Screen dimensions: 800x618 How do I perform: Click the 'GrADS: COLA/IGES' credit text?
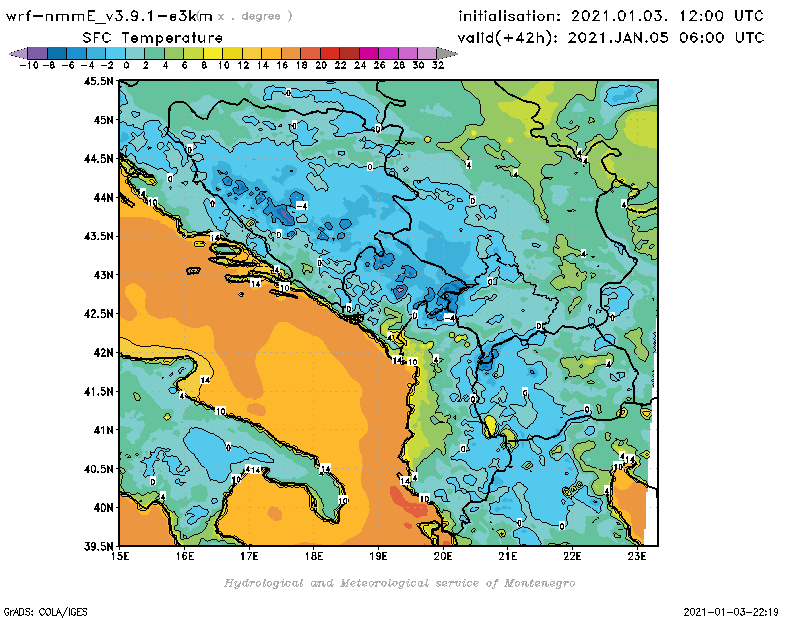pos(45,612)
